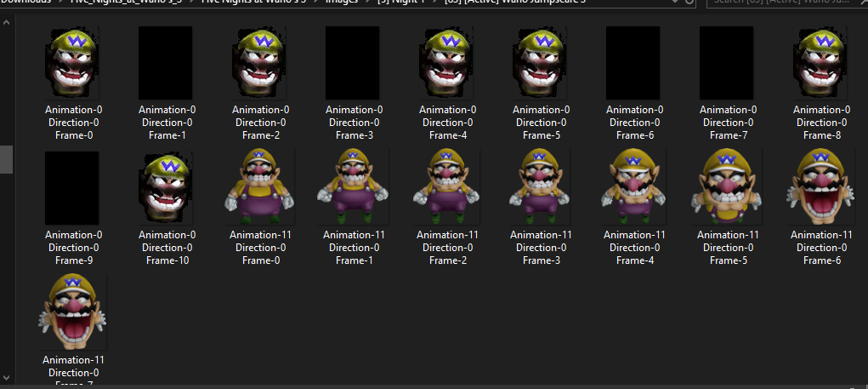Screen dimensions: 868x389
Task: Select the Animation-0 Frame-0 Wario face thumbnail
Action: pyautogui.click(x=73, y=63)
